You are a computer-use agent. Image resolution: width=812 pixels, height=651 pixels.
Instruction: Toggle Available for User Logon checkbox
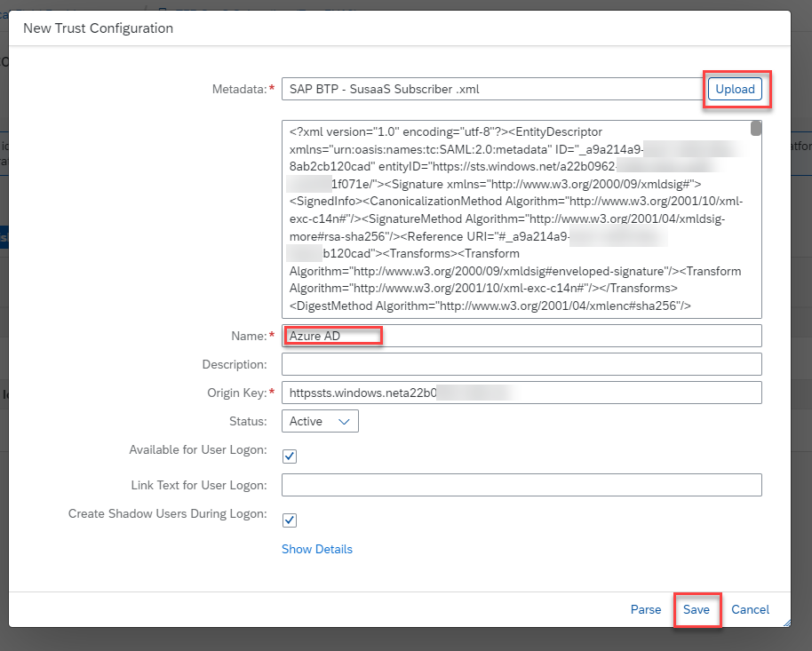pos(290,456)
